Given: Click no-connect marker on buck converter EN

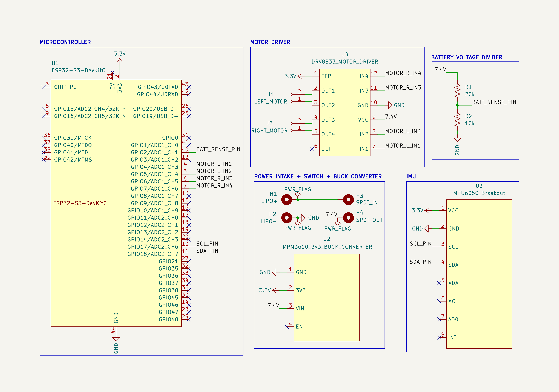Looking at the screenshot, I should point(287,327).
